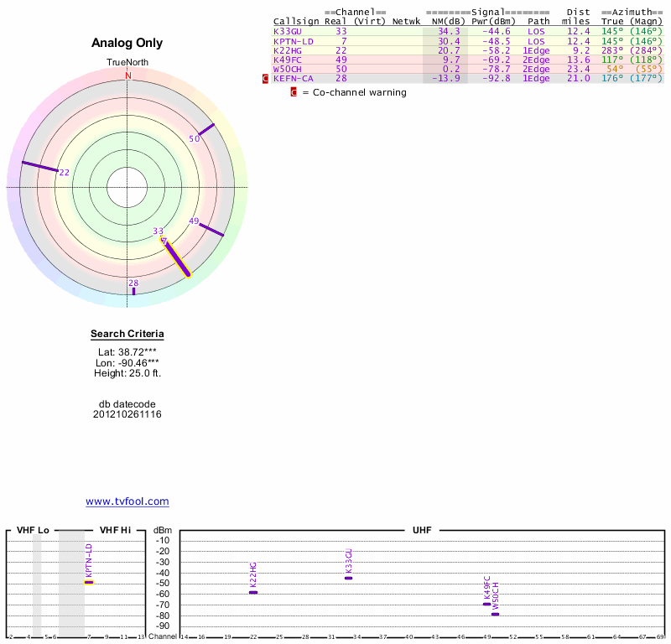The image size is (671, 644).
Task: Click the red N true north marker
Action: (128, 75)
